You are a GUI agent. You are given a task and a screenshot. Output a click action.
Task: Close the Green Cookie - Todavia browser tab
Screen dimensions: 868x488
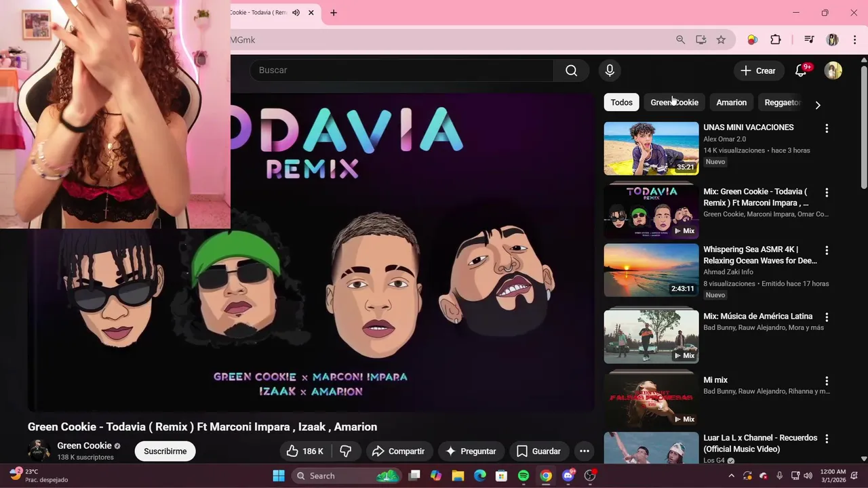(311, 13)
